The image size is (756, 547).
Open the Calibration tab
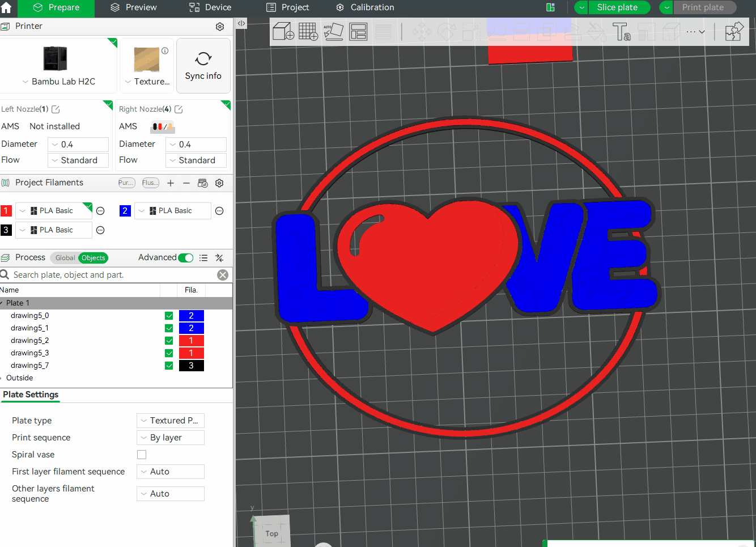(365, 8)
